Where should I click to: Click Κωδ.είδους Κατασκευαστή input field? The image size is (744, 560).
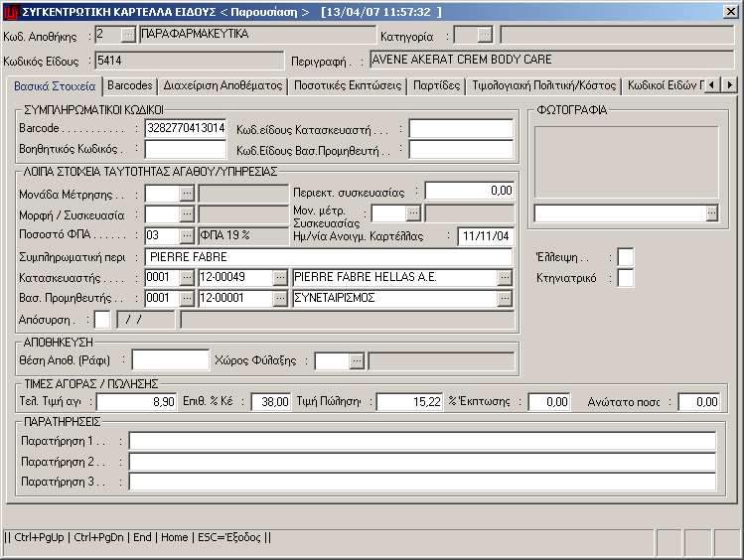coord(461,129)
